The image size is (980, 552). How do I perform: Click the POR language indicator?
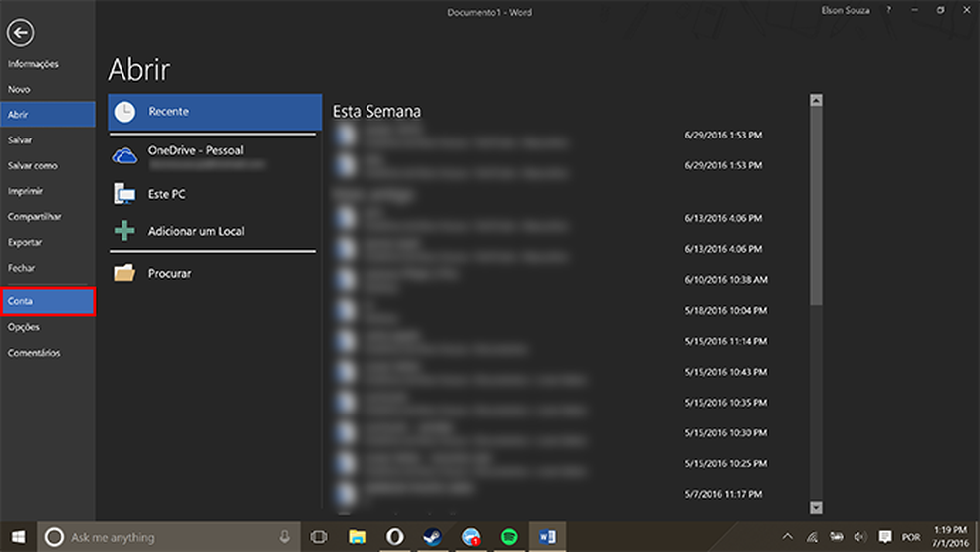coord(911,537)
